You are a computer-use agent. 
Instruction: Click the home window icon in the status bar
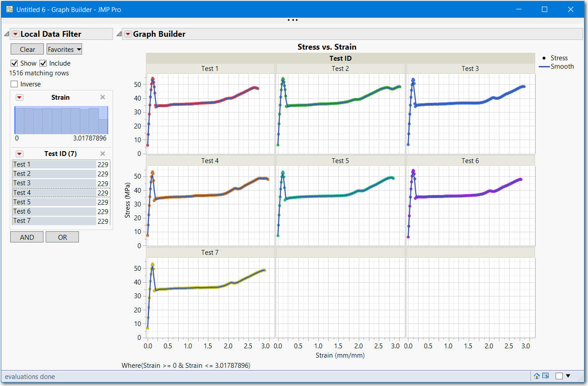pyautogui.click(x=537, y=376)
